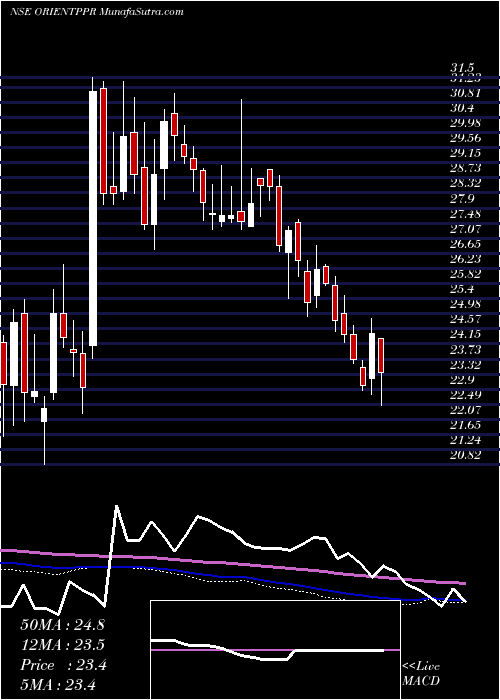Click the 25.82 price axis label
The width and height of the screenshot is (500, 700).
click(x=465, y=275)
